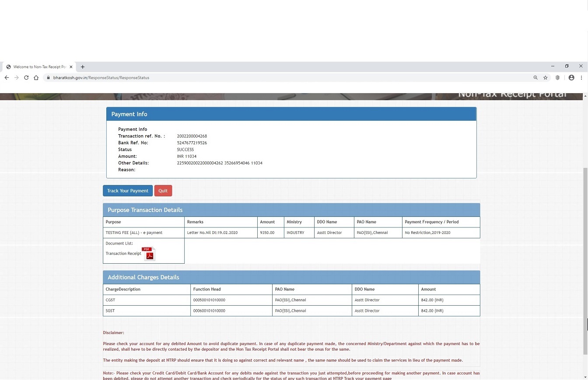Viewport: 588px width, 380px height.
Task: Open the zoom magnifier in address bar
Action: click(535, 78)
